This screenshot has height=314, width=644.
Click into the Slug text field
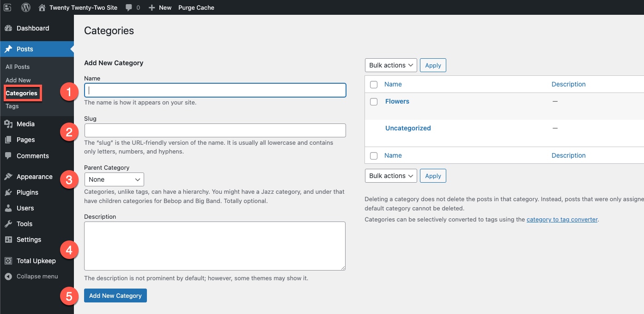pos(215,130)
